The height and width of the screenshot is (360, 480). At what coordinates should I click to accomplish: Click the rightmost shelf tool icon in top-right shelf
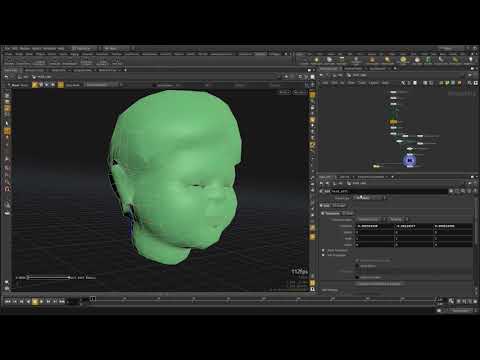(x=471, y=60)
